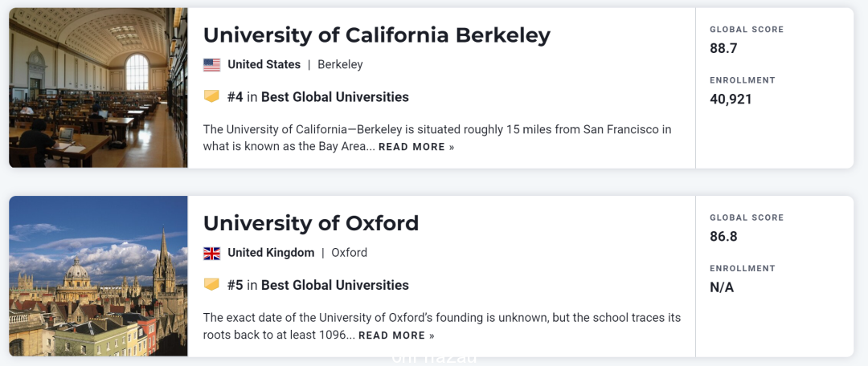Open the Berkeley library photo thumbnail
Image resolution: width=868 pixels, height=366 pixels.
[x=98, y=87]
